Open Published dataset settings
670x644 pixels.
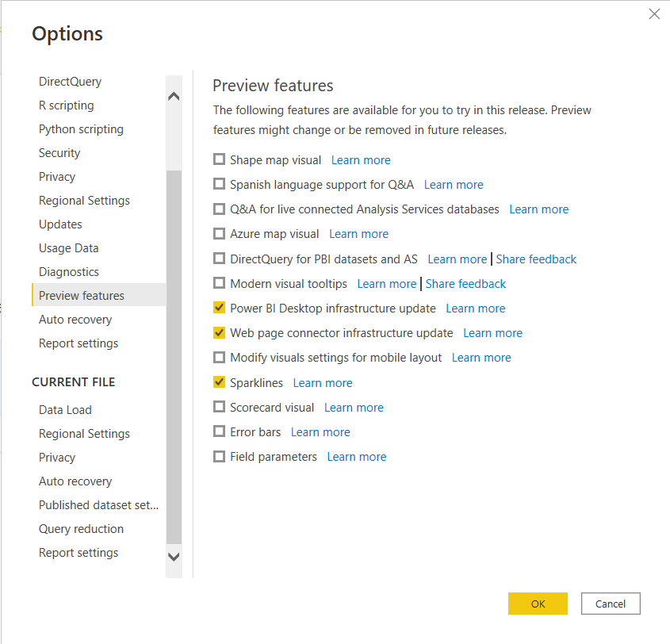[x=98, y=505]
